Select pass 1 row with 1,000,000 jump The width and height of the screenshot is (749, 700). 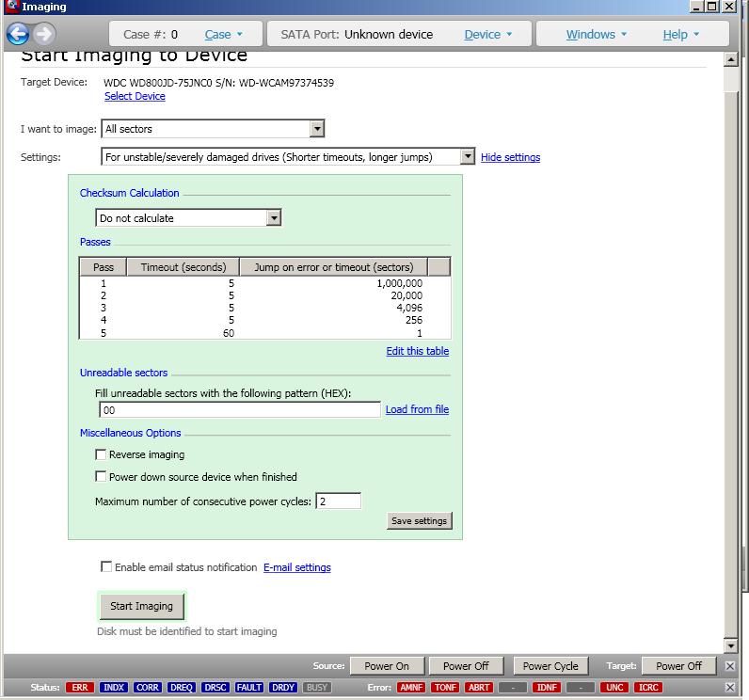pos(264,283)
